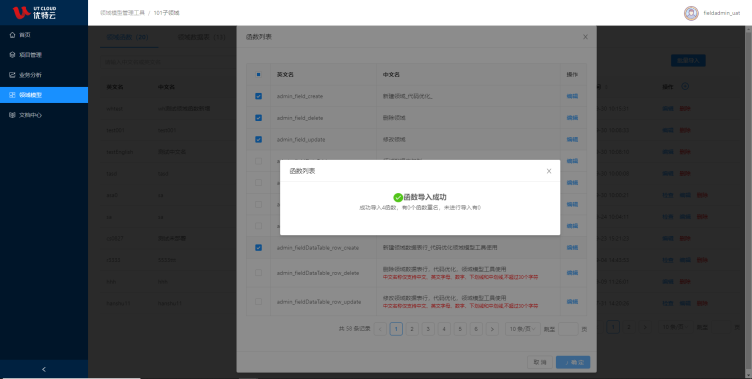Go to page 4 in function list pager
This screenshot has height=379, width=752.
click(x=444, y=329)
